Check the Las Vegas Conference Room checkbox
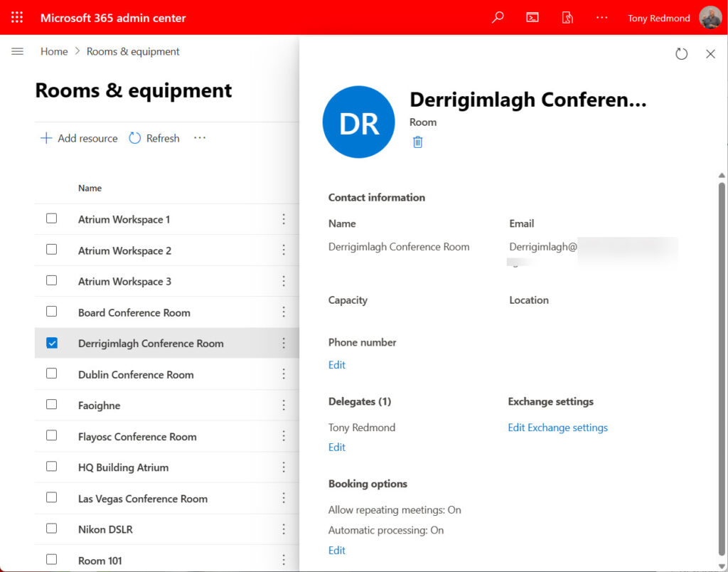This screenshot has height=572, width=728. pos(51,497)
